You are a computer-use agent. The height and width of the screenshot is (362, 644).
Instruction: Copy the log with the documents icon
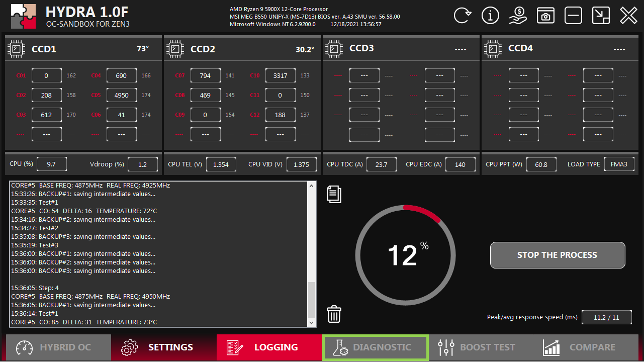click(x=334, y=194)
